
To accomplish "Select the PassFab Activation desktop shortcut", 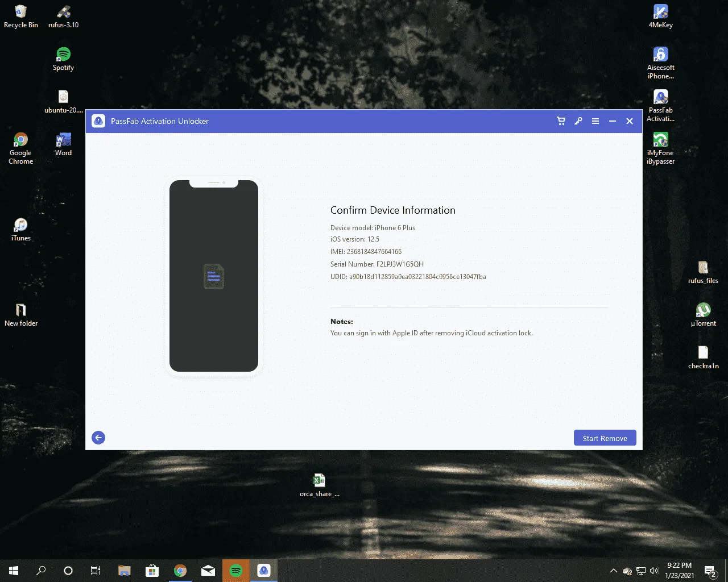I will [661, 106].
